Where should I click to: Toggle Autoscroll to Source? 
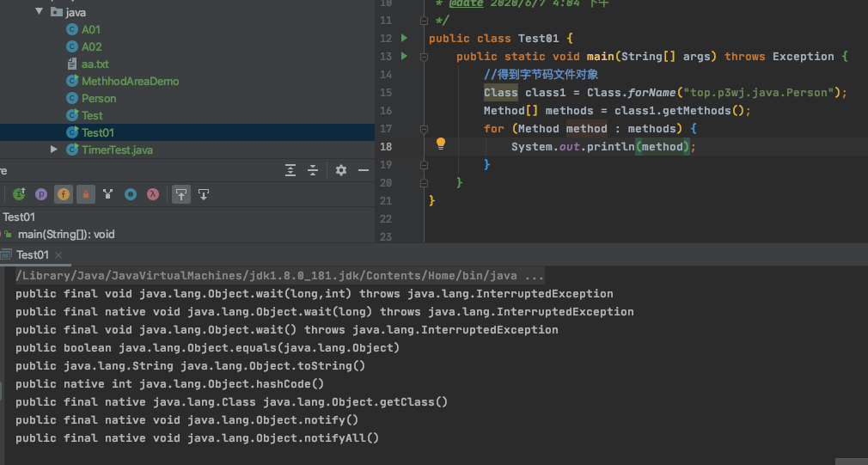click(x=181, y=194)
